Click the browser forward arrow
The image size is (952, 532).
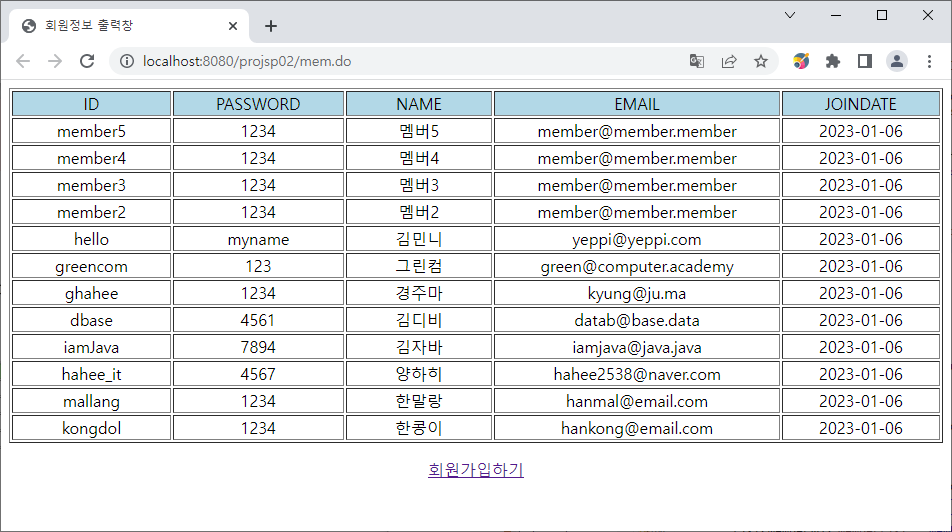click(x=55, y=61)
